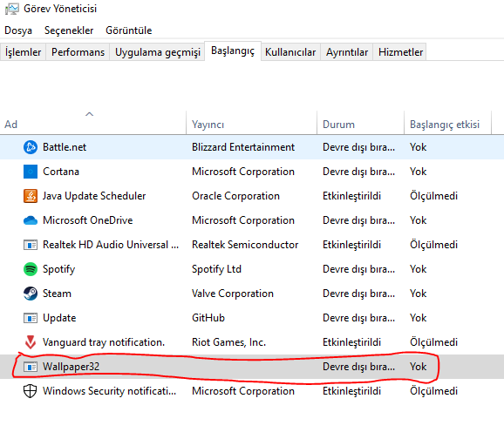Switch to the Hizmetler tab
This screenshot has height=439, width=504.
(400, 52)
